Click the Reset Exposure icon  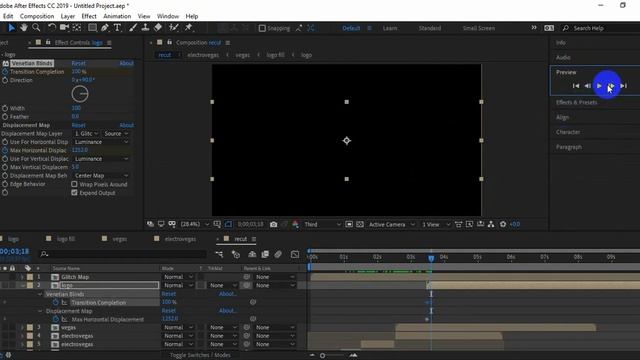point(503,224)
